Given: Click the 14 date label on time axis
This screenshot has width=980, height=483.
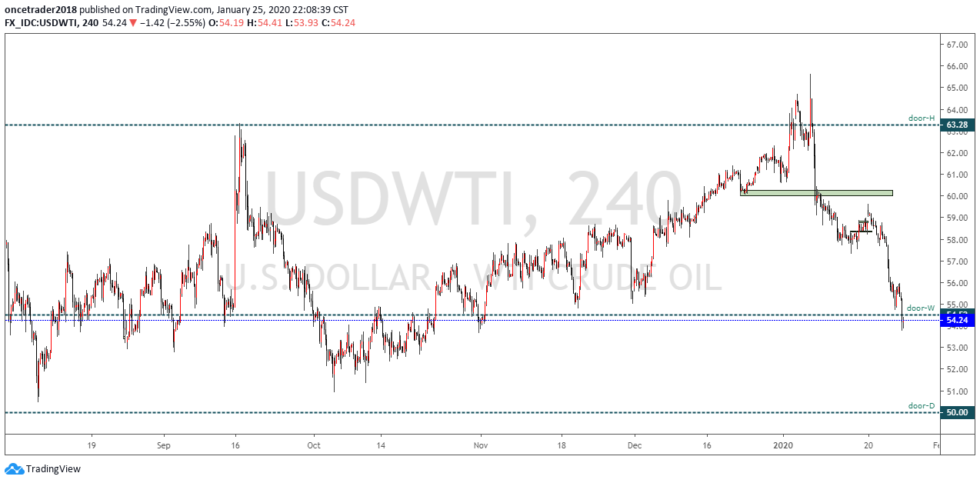Looking at the screenshot, I should 380,445.
